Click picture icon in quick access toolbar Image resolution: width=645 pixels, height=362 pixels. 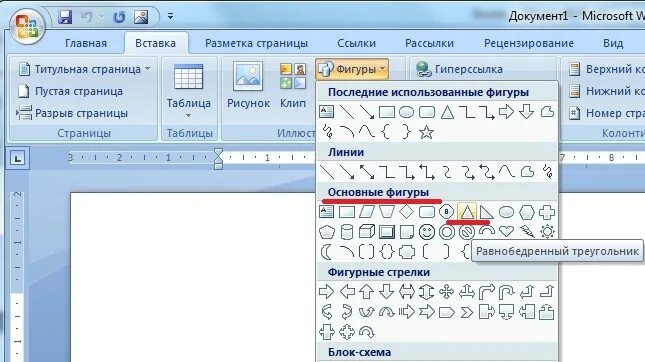tap(141, 17)
